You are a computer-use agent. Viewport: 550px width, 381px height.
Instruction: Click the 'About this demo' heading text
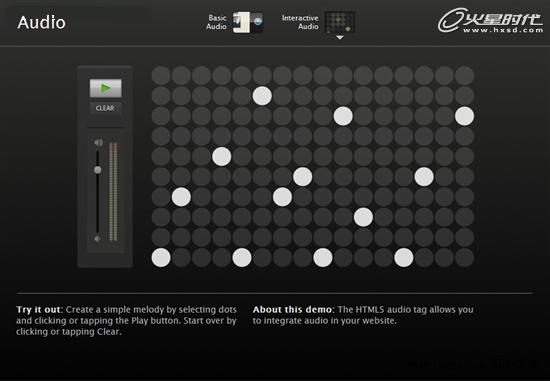click(292, 310)
